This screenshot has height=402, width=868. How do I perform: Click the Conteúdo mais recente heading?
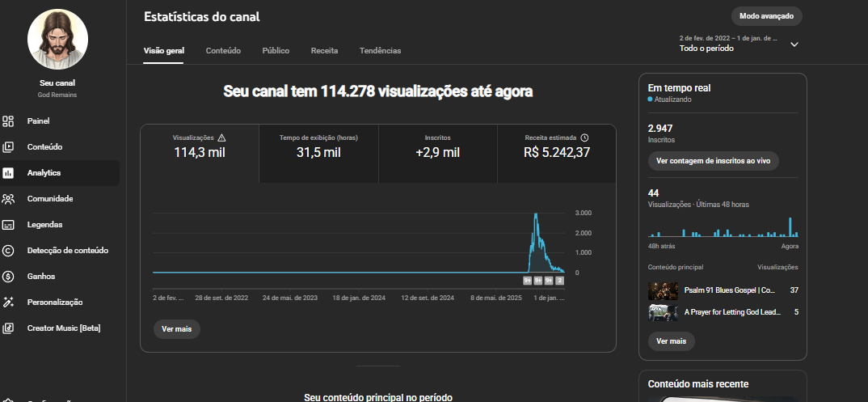698,384
